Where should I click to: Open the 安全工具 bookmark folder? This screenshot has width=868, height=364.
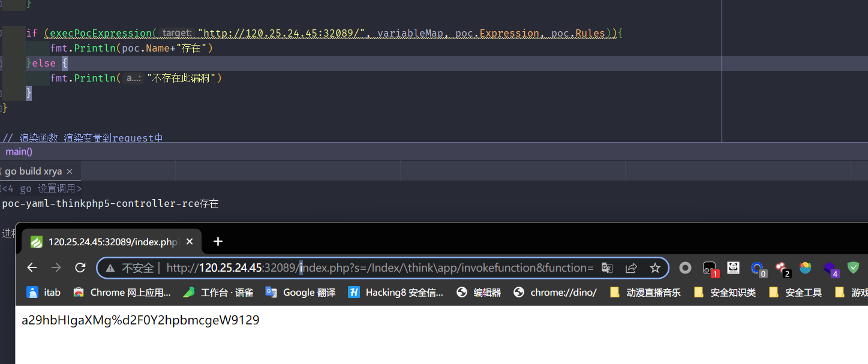click(795, 292)
